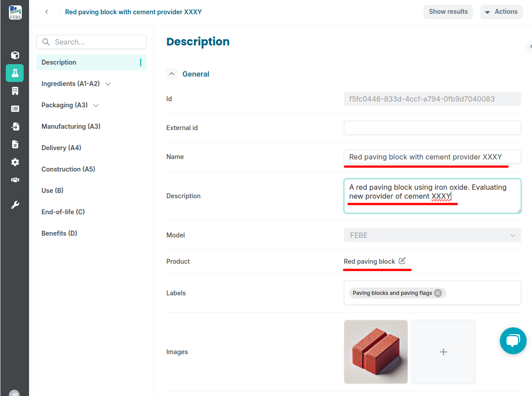Viewport: 532px width, 396px height.
Task: Open the Actions dropdown menu
Action: point(501,12)
